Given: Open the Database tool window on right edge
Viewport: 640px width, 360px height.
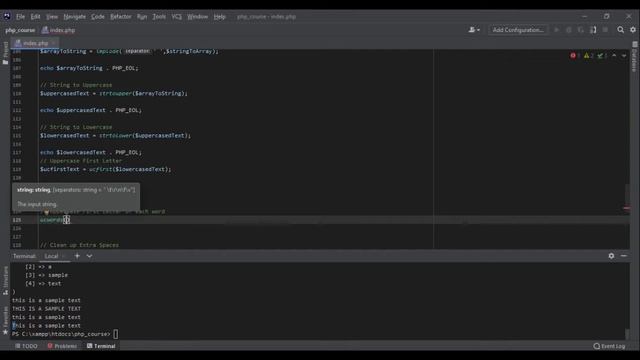Looking at the screenshot, I should point(635,56).
